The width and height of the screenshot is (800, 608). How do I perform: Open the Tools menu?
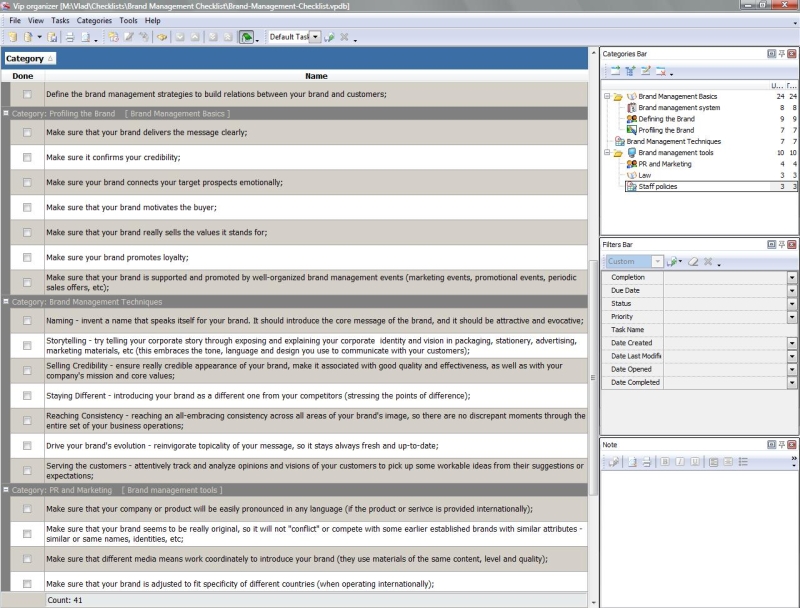click(128, 20)
